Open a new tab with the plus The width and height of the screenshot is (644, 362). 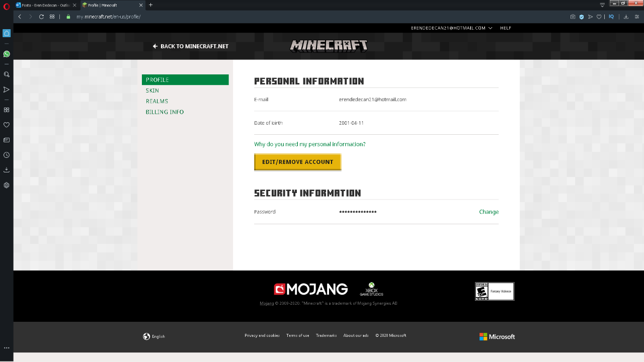click(150, 5)
